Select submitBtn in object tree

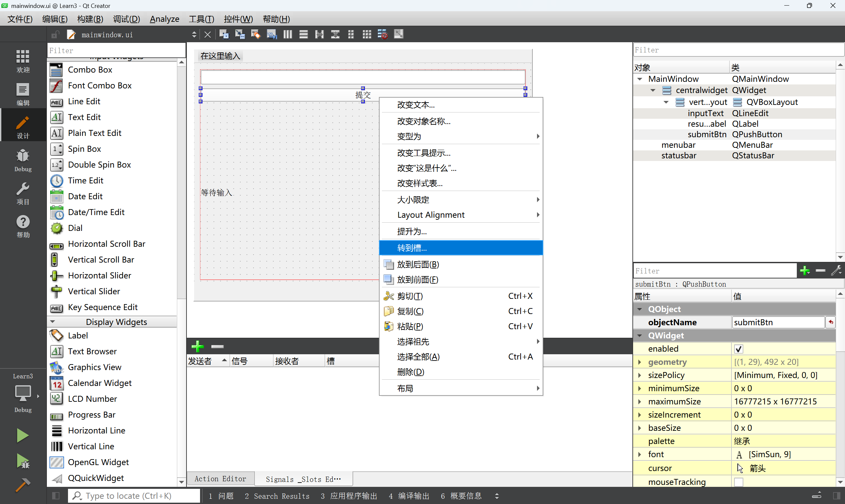(x=734, y=135)
